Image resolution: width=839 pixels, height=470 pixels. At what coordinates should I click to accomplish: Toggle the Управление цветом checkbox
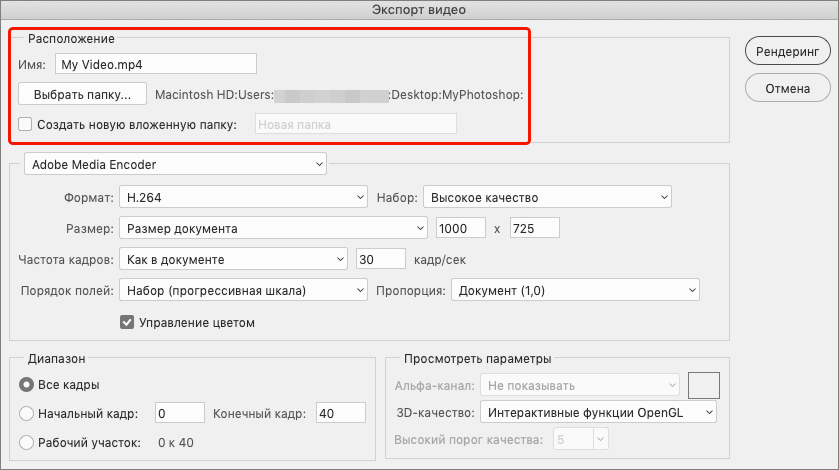pos(127,322)
